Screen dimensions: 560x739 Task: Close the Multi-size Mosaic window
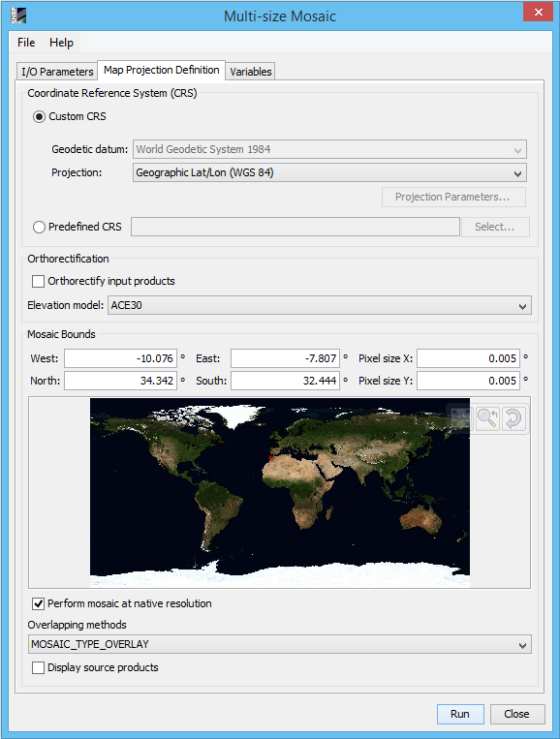tap(539, 13)
